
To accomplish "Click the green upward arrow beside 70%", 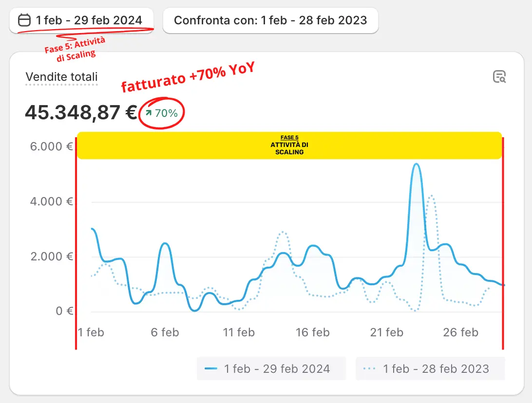I will (148, 113).
